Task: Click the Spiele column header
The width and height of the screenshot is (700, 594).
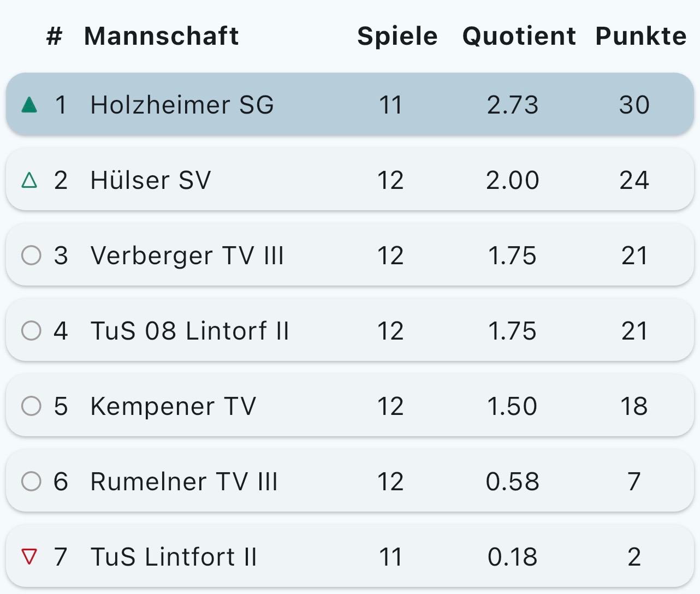Action: (397, 36)
